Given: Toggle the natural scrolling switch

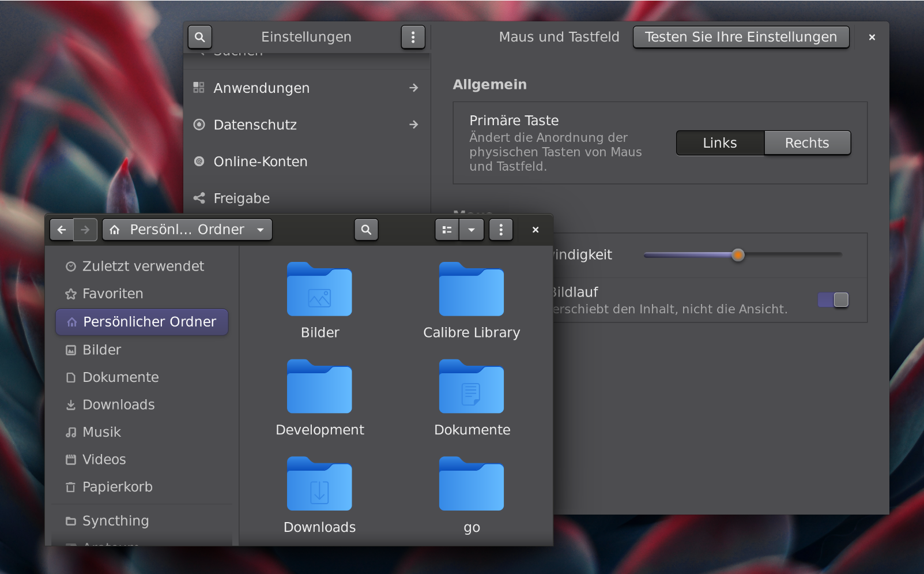Looking at the screenshot, I should point(833,300).
